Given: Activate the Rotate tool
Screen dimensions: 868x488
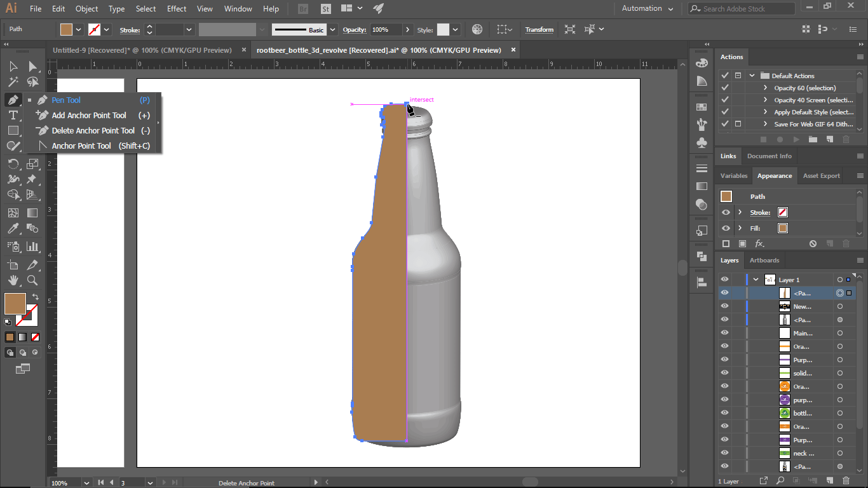Looking at the screenshot, I should click(13, 163).
